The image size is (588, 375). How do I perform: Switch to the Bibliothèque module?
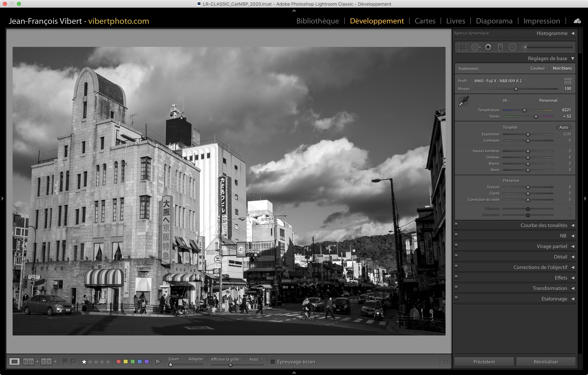[x=317, y=21]
